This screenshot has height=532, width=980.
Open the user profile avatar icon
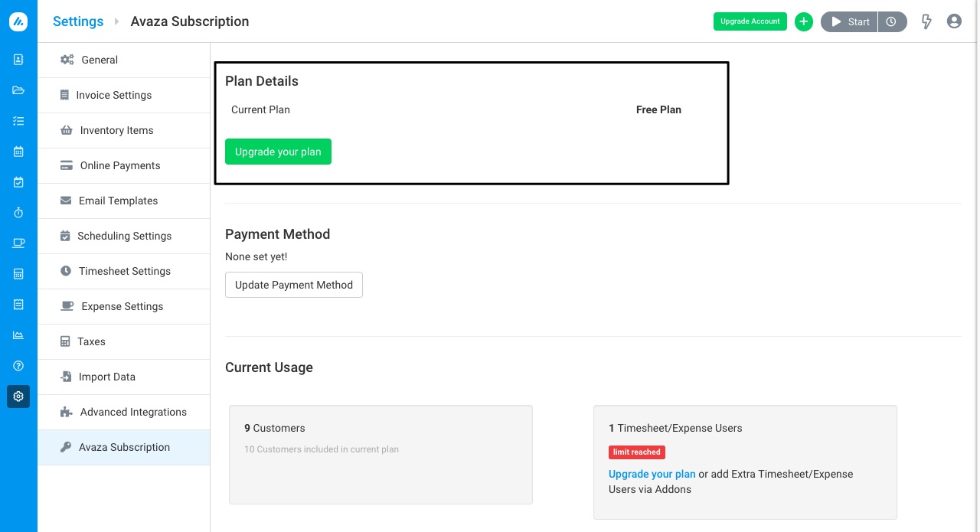point(954,21)
